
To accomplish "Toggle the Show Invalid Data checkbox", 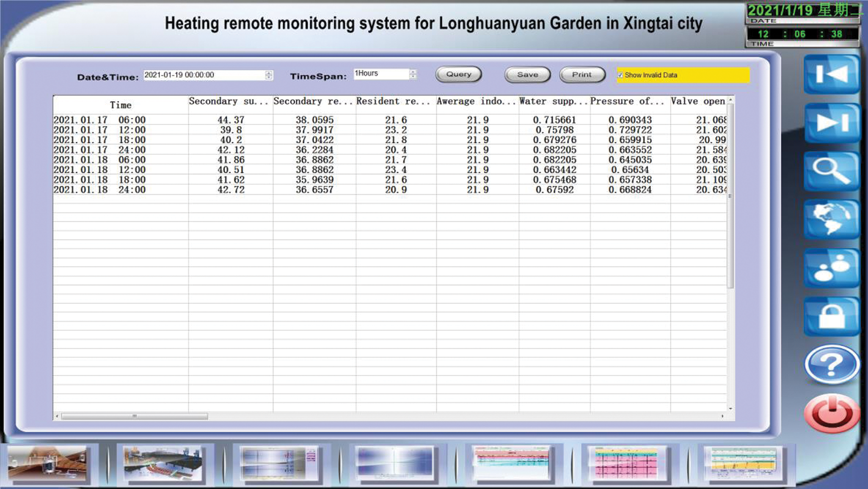I will click(x=620, y=75).
